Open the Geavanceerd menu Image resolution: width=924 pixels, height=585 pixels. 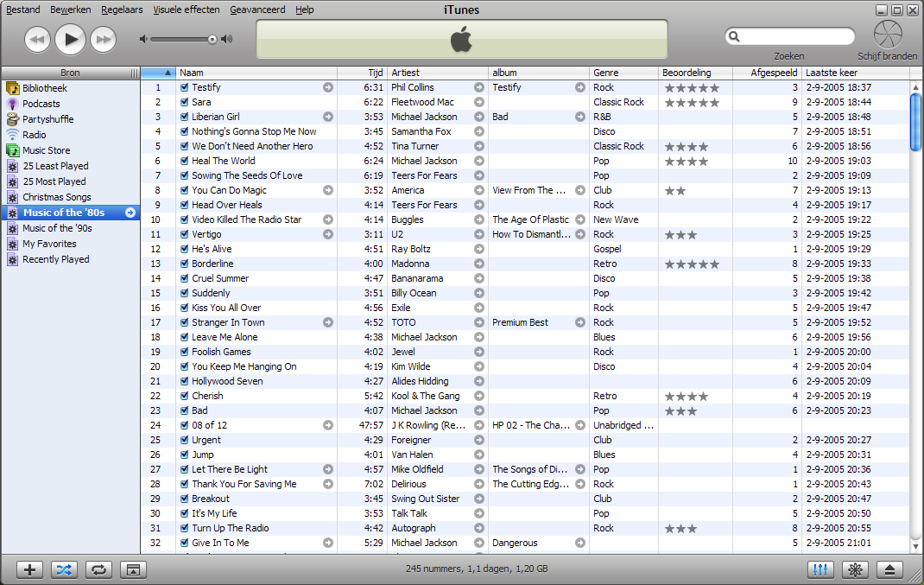click(257, 10)
